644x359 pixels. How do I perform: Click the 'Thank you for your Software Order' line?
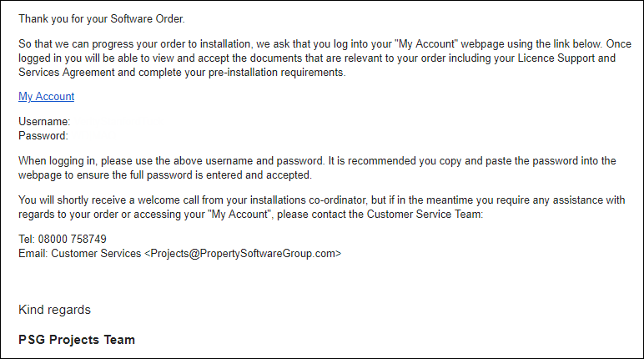(x=102, y=19)
